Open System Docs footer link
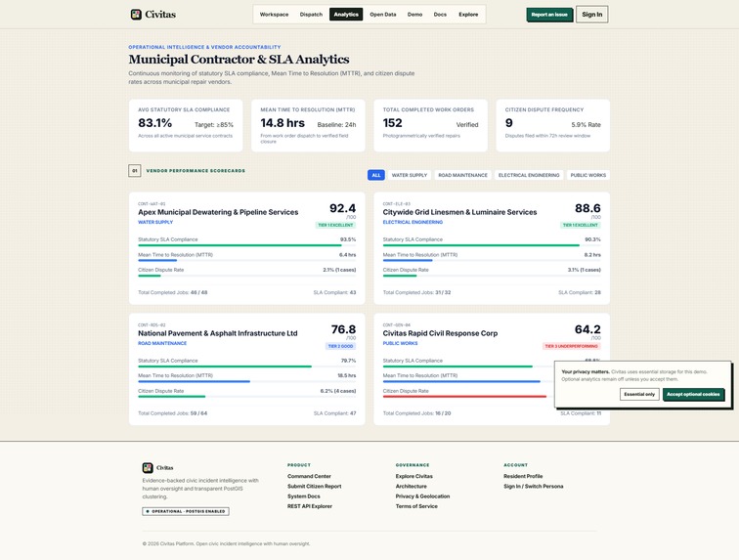Viewport: 739px width, 560px height. pyautogui.click(x=303, y=496)
